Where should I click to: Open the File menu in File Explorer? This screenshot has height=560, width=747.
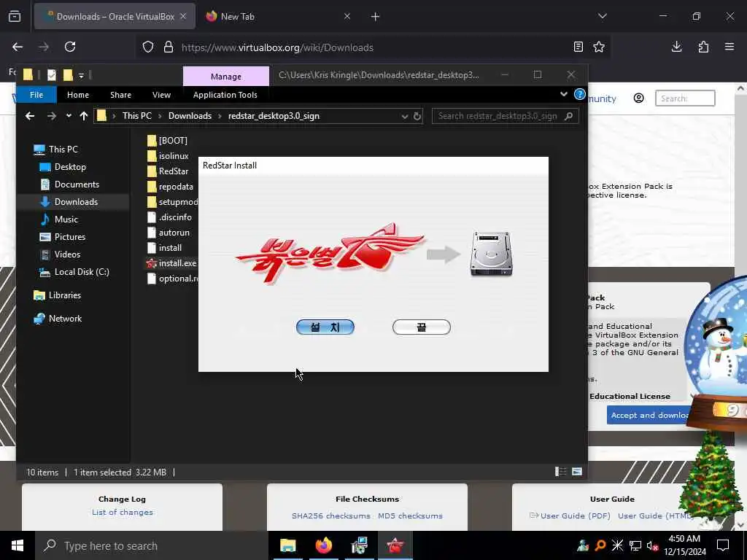click(36, 95)
